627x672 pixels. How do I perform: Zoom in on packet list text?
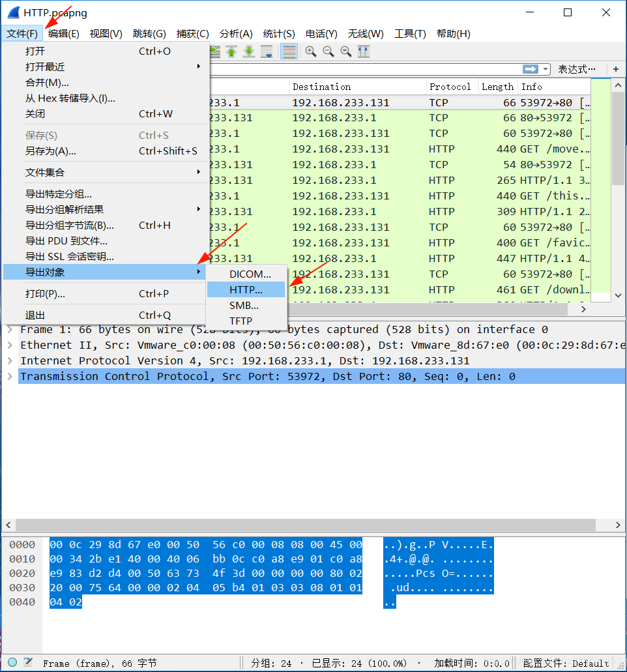tap(311, 51)
